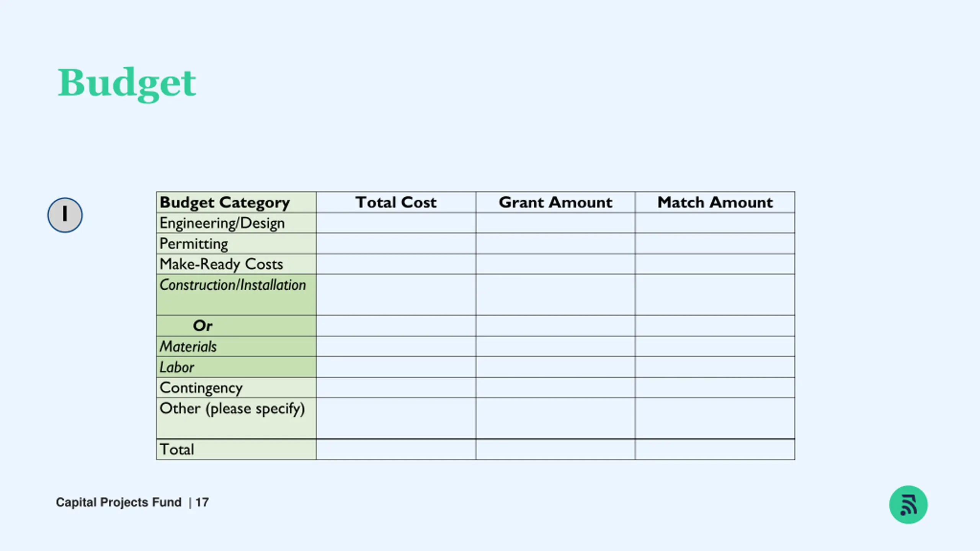This screenshot has width=980, height=551.
Task: Click Grant Amount cell in Total row
Action: point(555,450)
